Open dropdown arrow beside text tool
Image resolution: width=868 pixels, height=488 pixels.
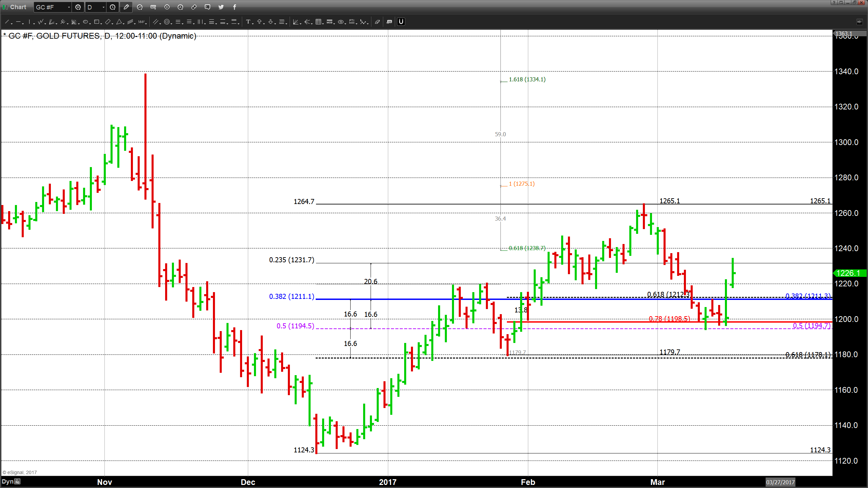point(253,23)
